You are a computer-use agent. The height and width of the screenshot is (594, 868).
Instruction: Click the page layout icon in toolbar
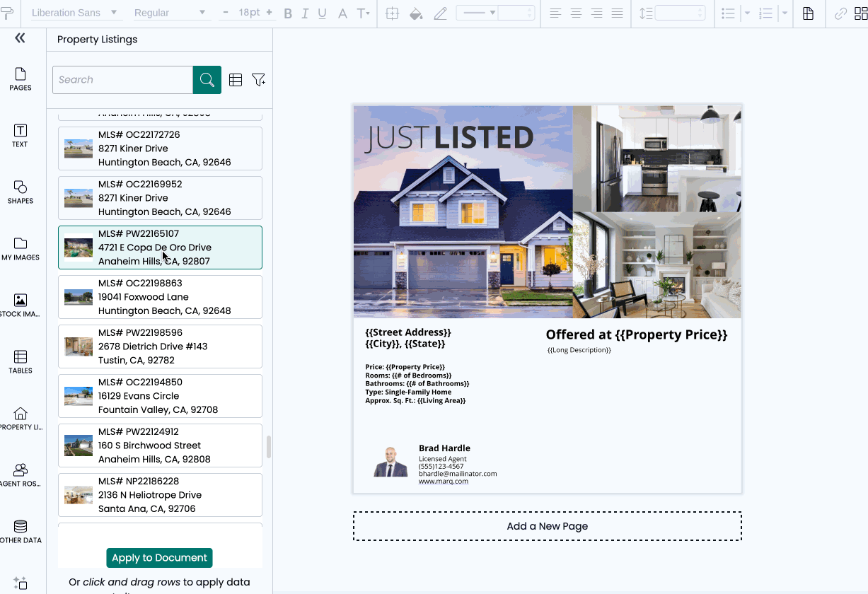click(808, 13)
